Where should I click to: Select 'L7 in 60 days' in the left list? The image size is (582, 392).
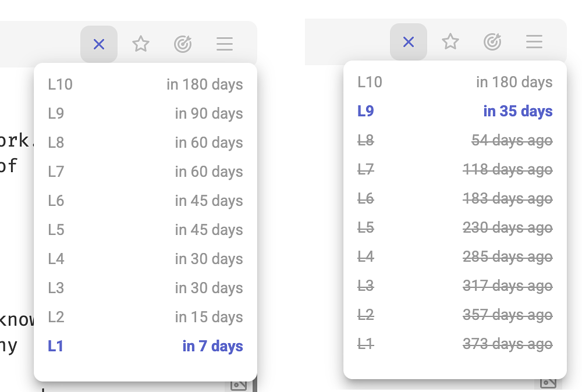click(x=145, y=172)
